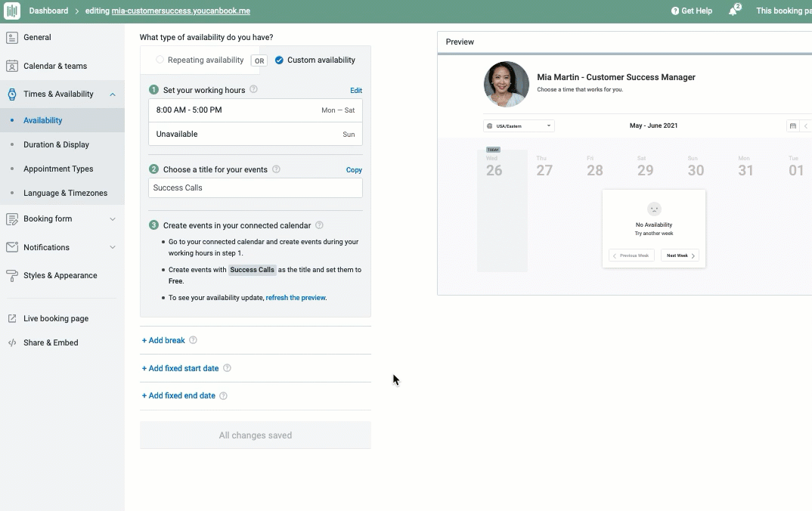Click the Live booking page external link icon
The height and width of the screenshot is (511, 812).
[12, 318]
